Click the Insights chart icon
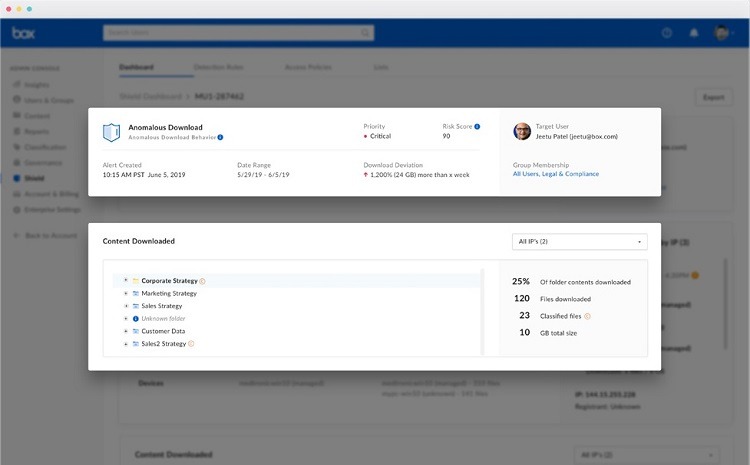750x465 pixels. 17,84
